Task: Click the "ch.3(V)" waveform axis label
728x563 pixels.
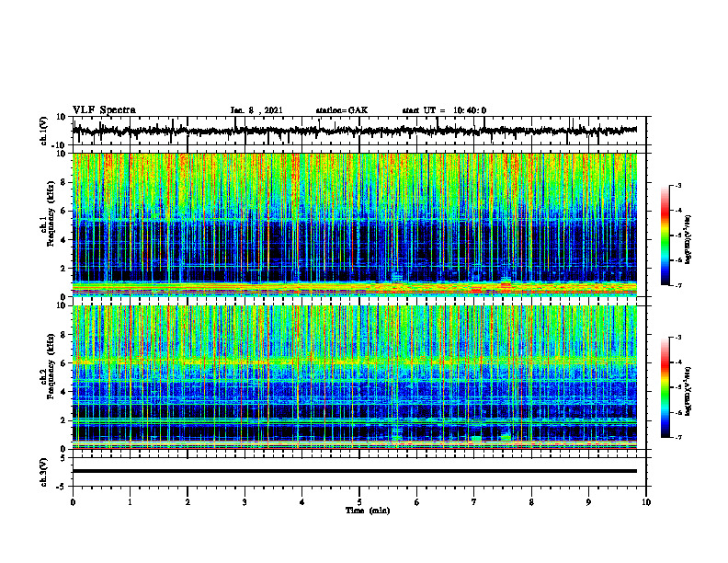Action: (44, 472)
